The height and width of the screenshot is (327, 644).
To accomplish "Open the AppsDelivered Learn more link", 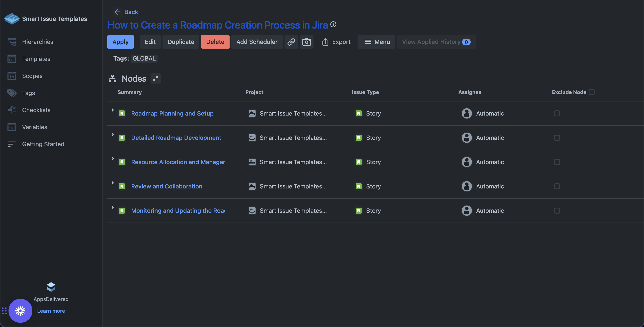I will (51, 311).
